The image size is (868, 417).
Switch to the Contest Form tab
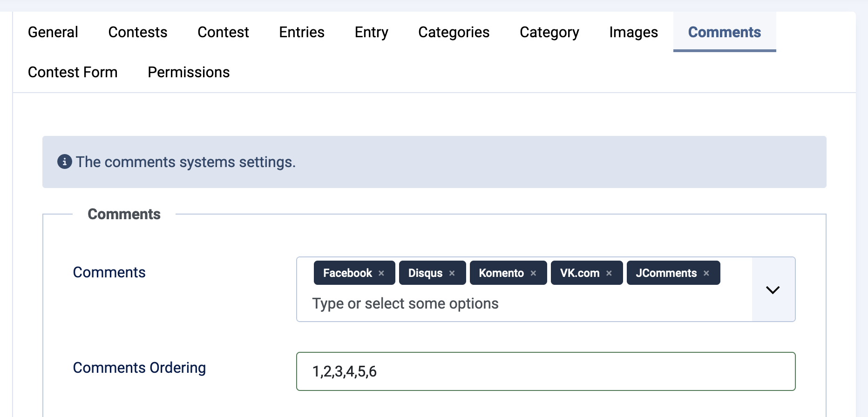point(73,72)
